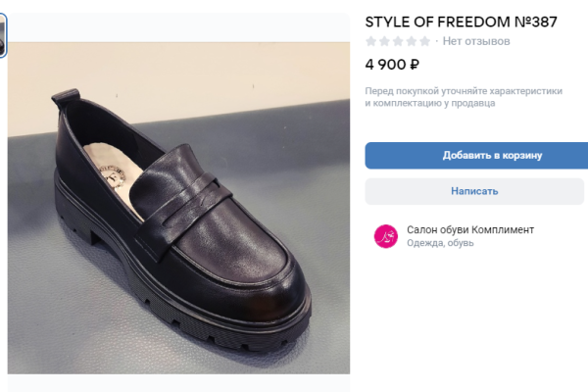Click the Нет отзывов reviews label
The height and width of the screenshot is (392, 588).
pyautogui.click(x=476, y=41)
